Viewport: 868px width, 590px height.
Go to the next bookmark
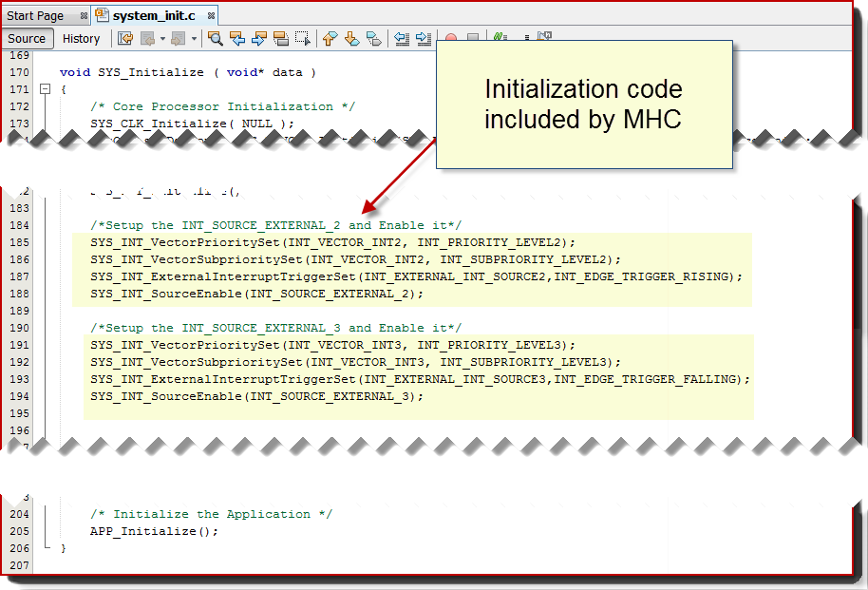[x=349, y=38]
